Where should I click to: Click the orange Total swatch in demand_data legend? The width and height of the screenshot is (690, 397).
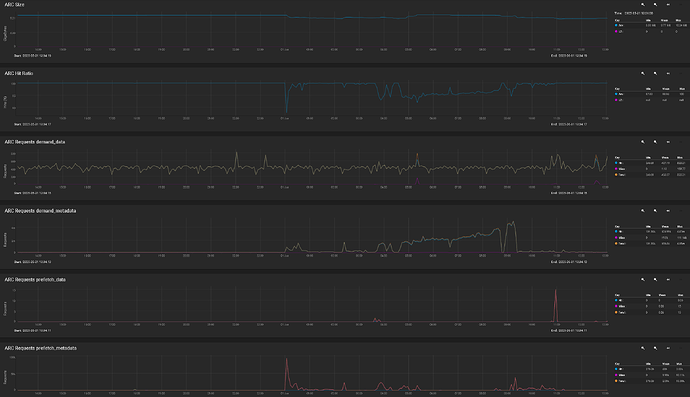tap(616, 175)
